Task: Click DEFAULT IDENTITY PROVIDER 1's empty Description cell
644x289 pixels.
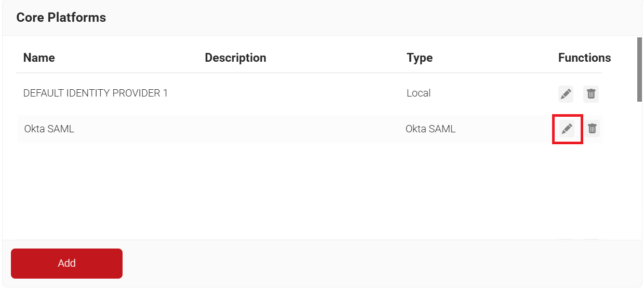Action: pyautogui.click(x=291, y=93)
